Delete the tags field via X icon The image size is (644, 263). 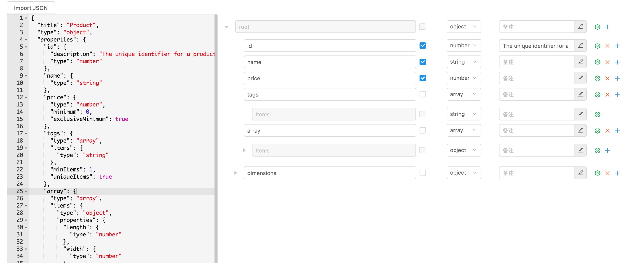[607, 95]
